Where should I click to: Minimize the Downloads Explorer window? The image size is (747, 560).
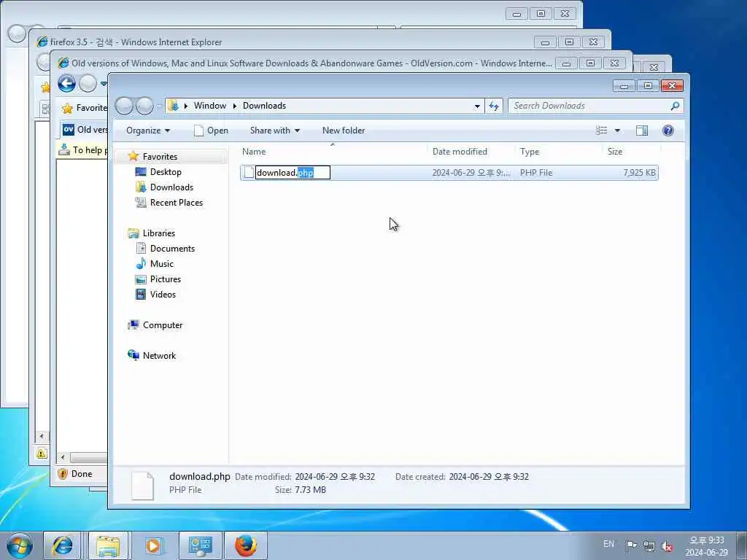[624, 86]
